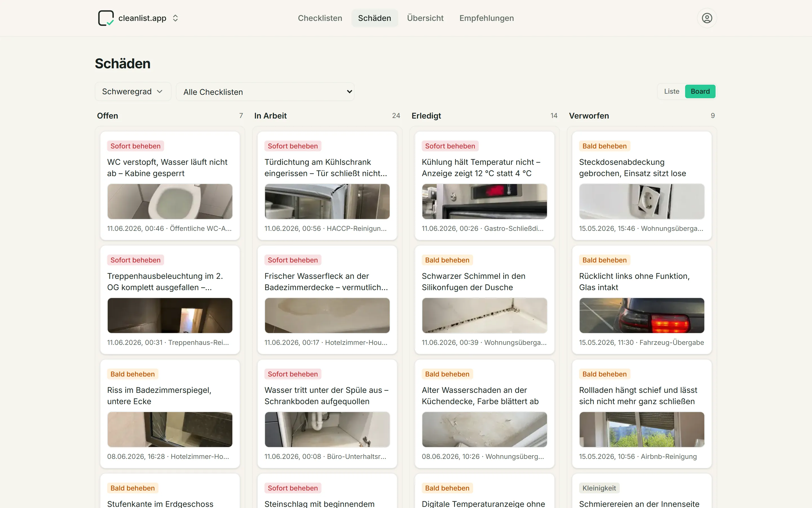Click '11.06.2026, 00:26 · Gastro-Schließdi...' meta line

pyautogui.click(x=482, y=229)
